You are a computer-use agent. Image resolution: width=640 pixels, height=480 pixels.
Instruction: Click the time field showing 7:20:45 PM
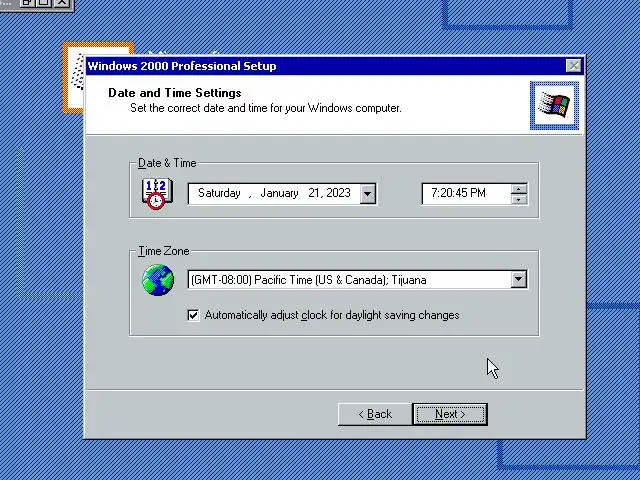(x=466, y=193)
